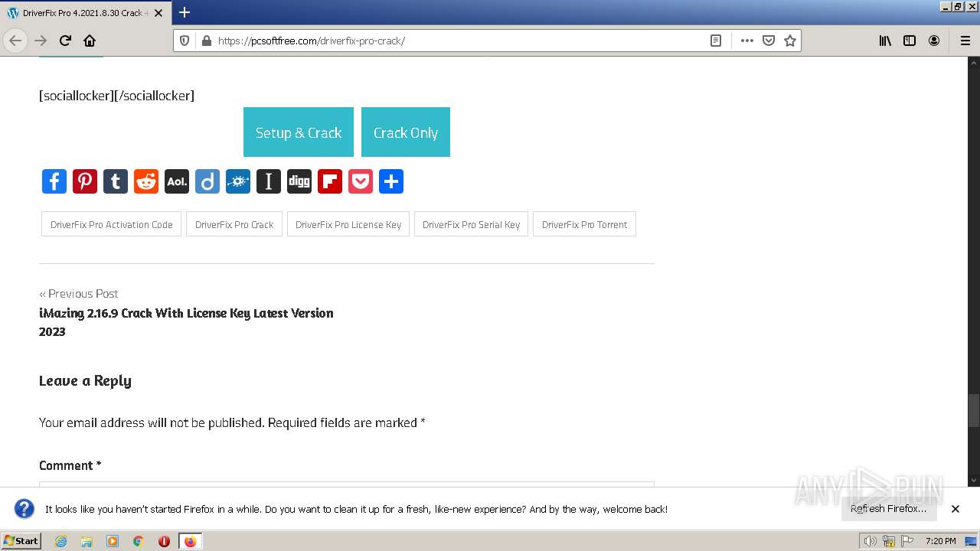Open the volume control in tray
The height and width of the screenshot is (551, 980).
click(x=870, y=541)
